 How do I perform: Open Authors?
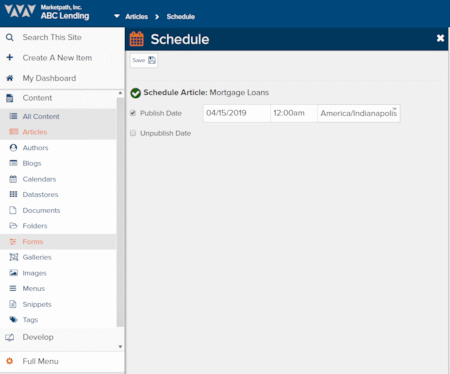(x=35, y=148)
